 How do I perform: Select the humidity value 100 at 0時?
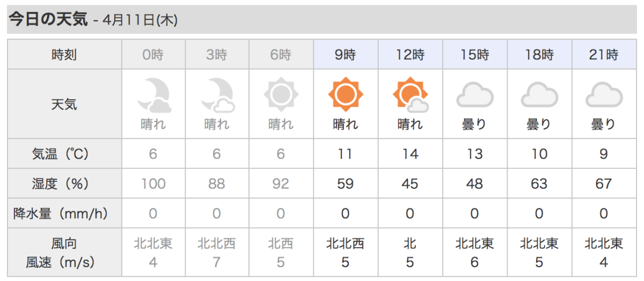(153, 184)
